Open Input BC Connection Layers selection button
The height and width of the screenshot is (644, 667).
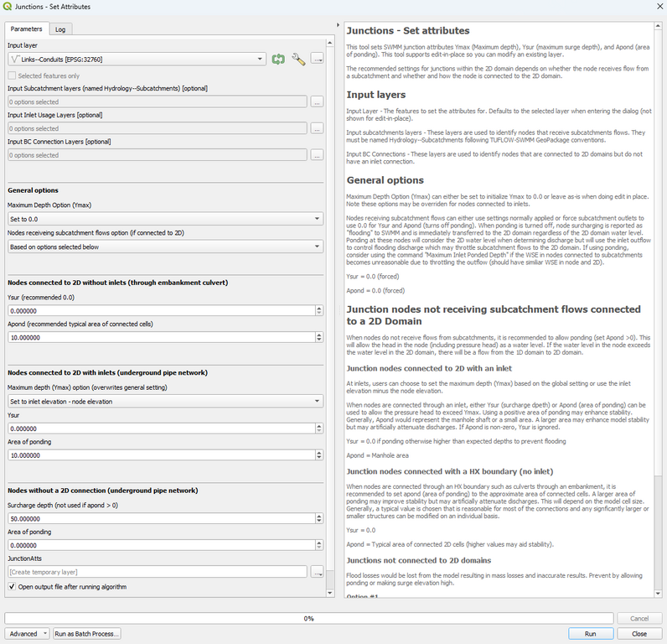[x=317, y=155]
